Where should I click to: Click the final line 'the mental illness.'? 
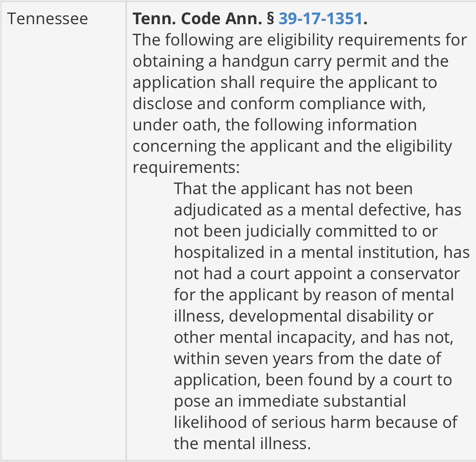(x=242, y=444)
